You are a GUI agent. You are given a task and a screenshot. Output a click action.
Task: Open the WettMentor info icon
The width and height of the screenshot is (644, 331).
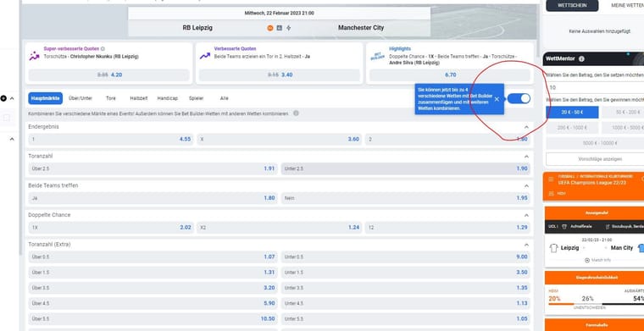581,58
